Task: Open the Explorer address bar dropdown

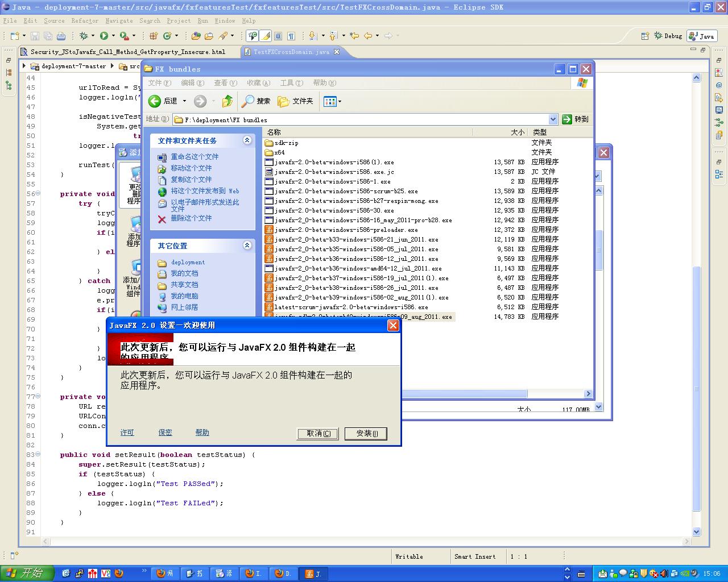Action: [553, 119]
